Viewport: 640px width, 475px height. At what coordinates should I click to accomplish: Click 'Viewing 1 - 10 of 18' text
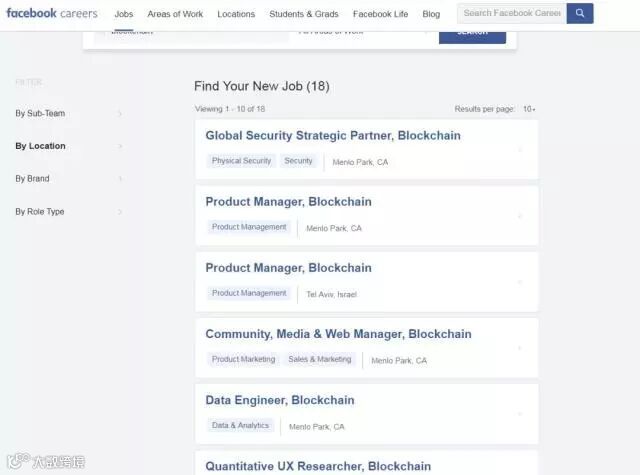[230, 109]
